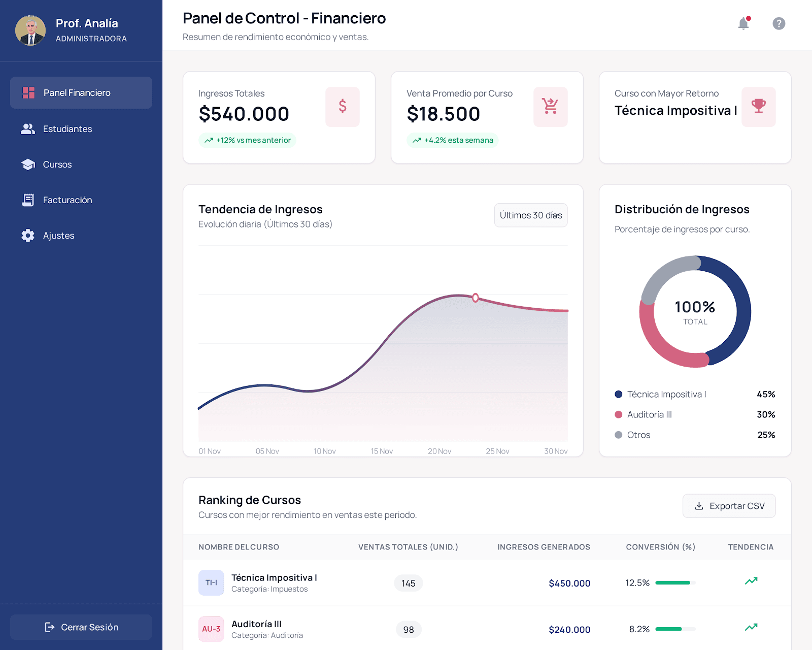Click the trend arrow beside +4.2% esta semana
This screenshot has height=650, width=812.
pyautogui.click(x=417, y=140)
